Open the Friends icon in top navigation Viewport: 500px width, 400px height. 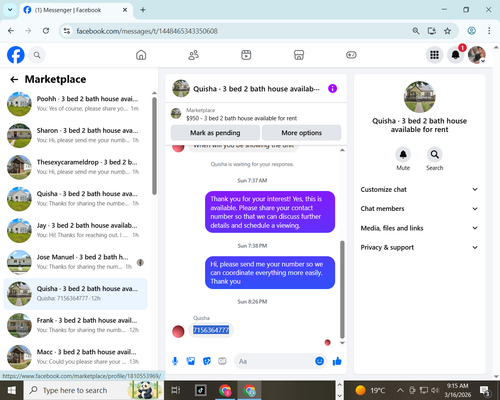(194, 55)
